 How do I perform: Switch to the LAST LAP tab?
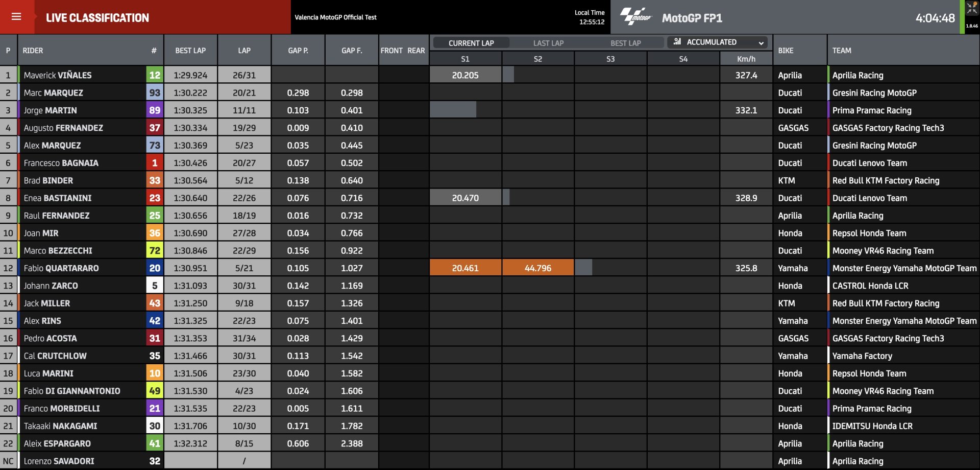tap(548, 43)
